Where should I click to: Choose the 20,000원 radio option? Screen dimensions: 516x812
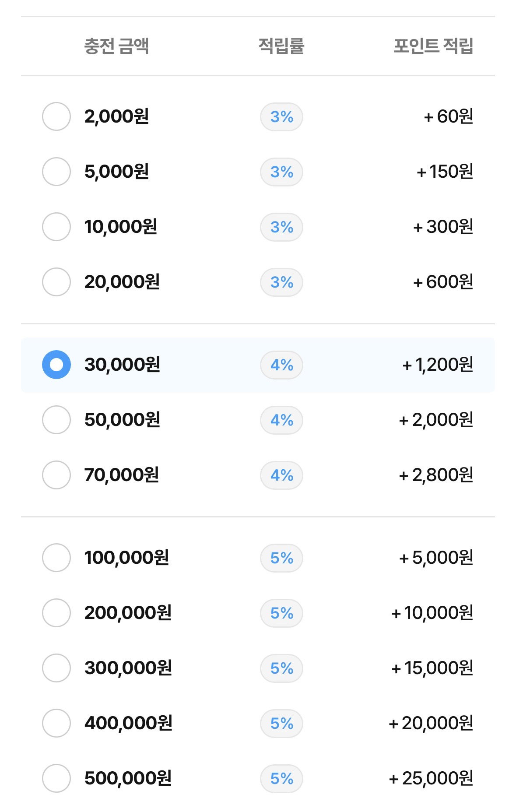click(x=56, y=282)
